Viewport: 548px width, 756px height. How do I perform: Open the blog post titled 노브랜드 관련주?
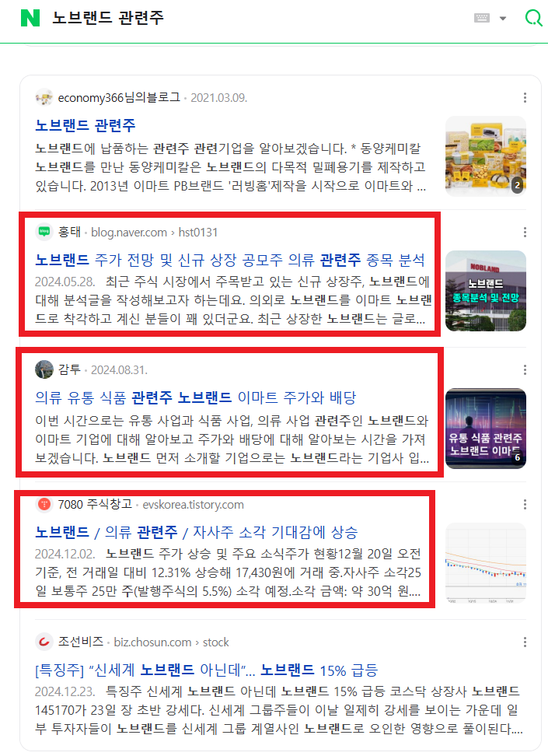click(x=86, y=125)
